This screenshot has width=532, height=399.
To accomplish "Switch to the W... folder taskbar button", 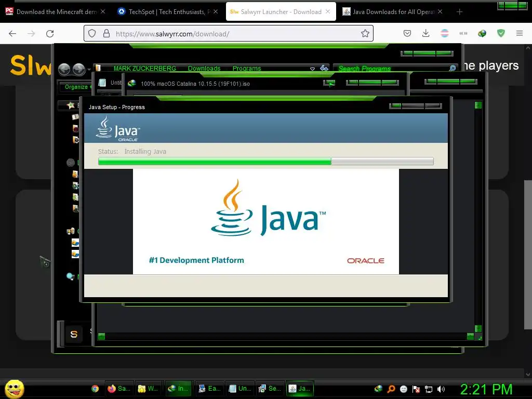I will click(x=148, y=389).
